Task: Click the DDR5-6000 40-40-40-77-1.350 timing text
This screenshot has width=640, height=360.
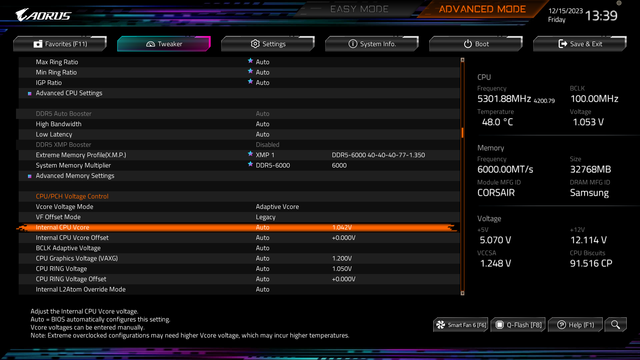Action: point(378,155)
